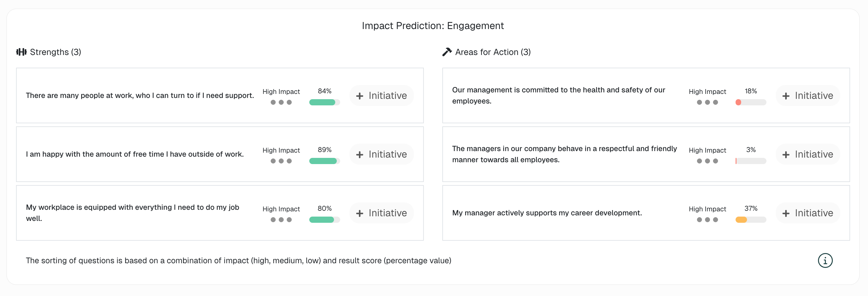The height and width of the screenshot is (296, 868).
Task: Click the Areas for Action hammer icon
Action: pos(446,52)
